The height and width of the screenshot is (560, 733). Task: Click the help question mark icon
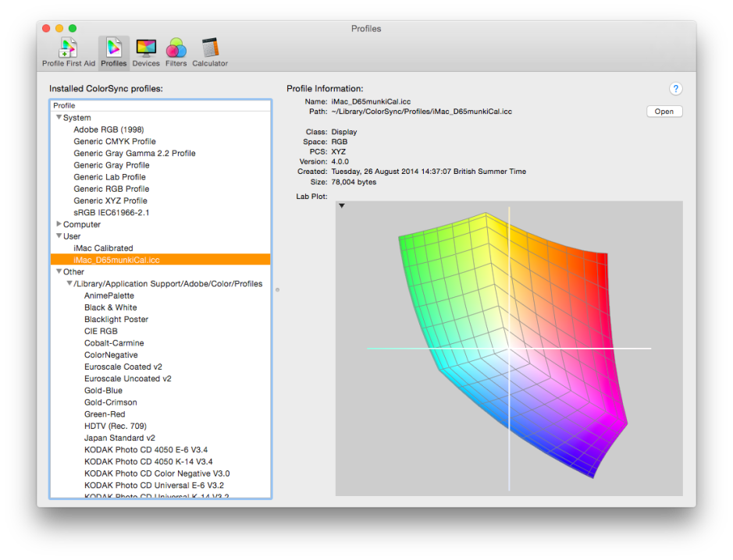coord(676,89)
